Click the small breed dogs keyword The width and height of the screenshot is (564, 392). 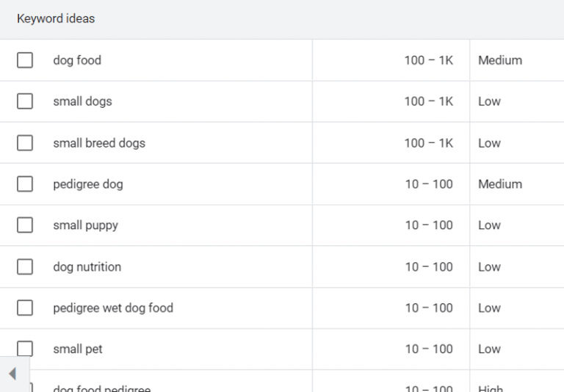point(99,143)
